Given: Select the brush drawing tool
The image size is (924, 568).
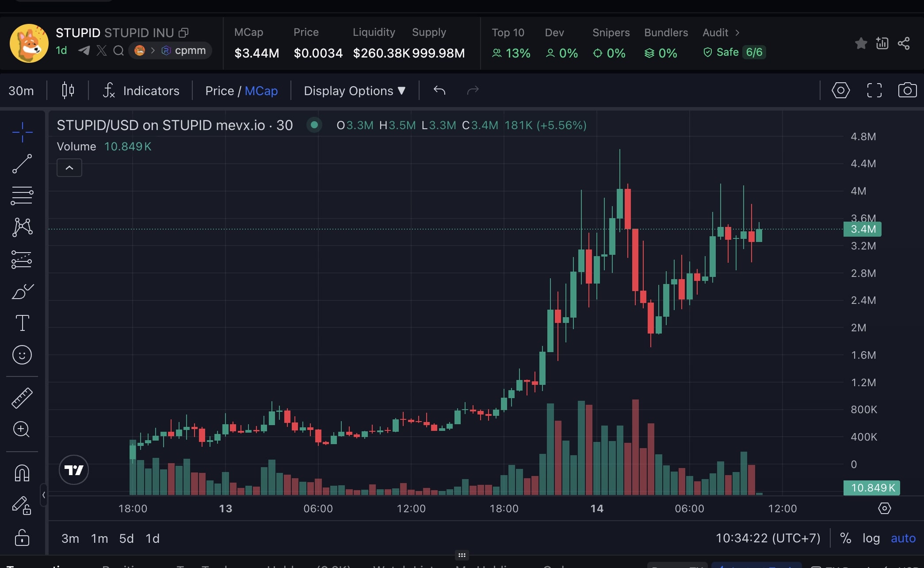Looking at the screenshot, I should (x=22, y=292).
